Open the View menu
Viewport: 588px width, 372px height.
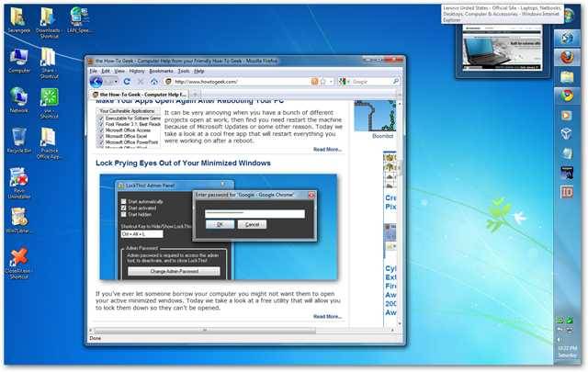pos(119,71)
